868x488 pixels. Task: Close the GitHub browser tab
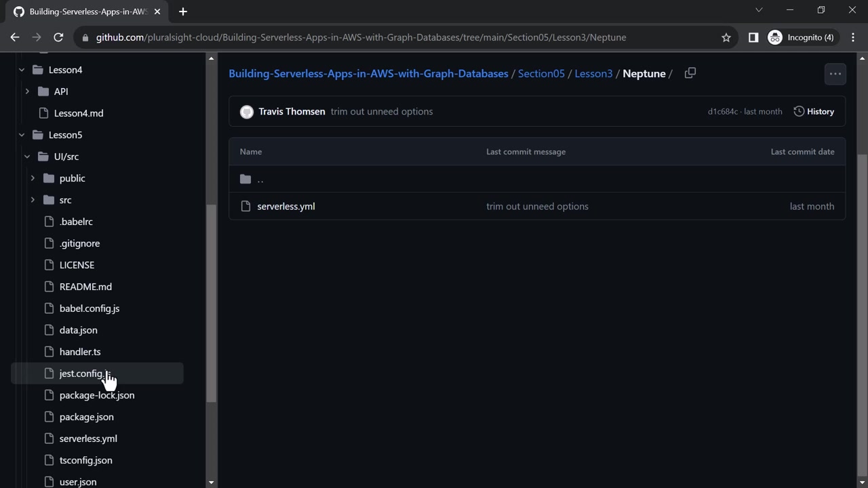tap(157, 12)
